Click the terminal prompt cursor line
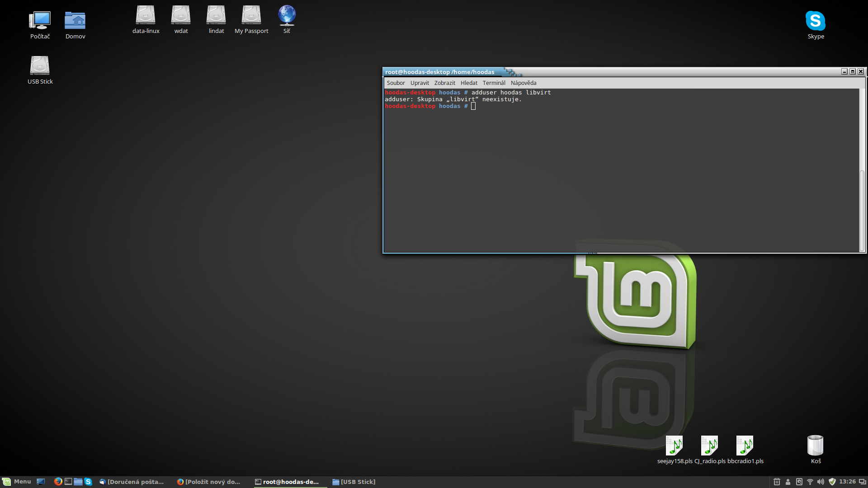 point(430,106)
